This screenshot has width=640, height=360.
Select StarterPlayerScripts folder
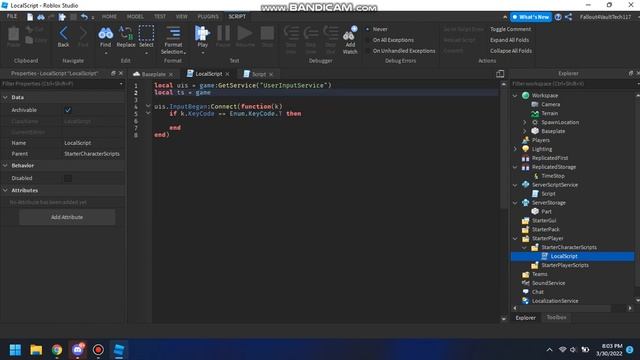tap(564, 265)
